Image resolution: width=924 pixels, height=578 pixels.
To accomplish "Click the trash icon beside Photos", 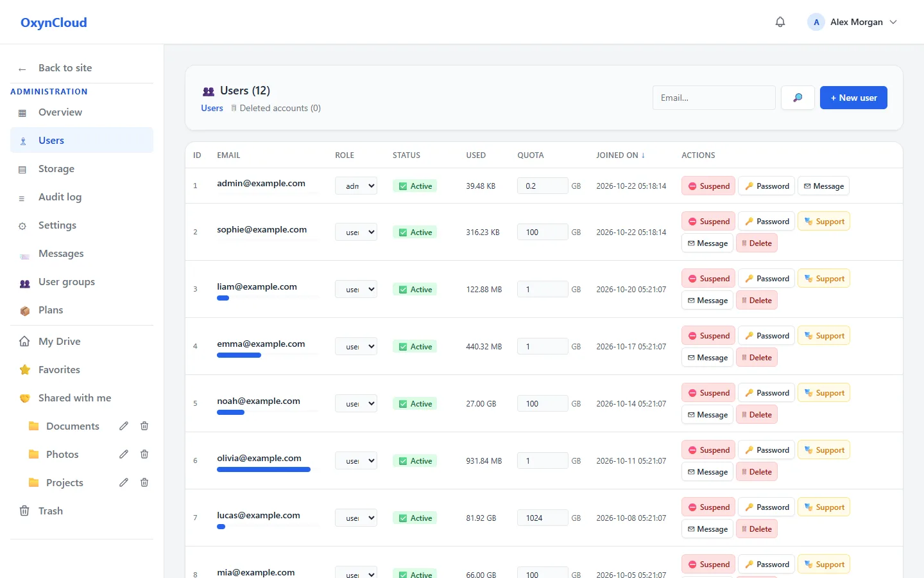I will tap(144, 454).
